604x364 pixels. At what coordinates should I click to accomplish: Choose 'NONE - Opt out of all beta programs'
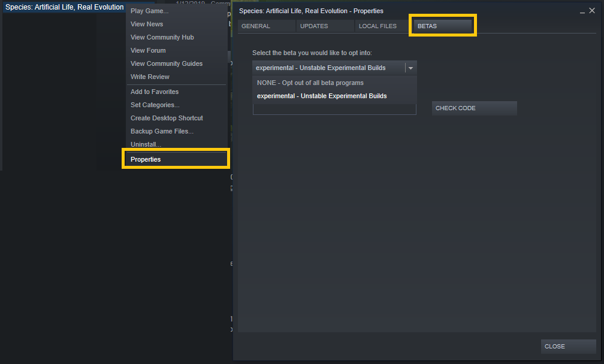click(x=310, y=83)
